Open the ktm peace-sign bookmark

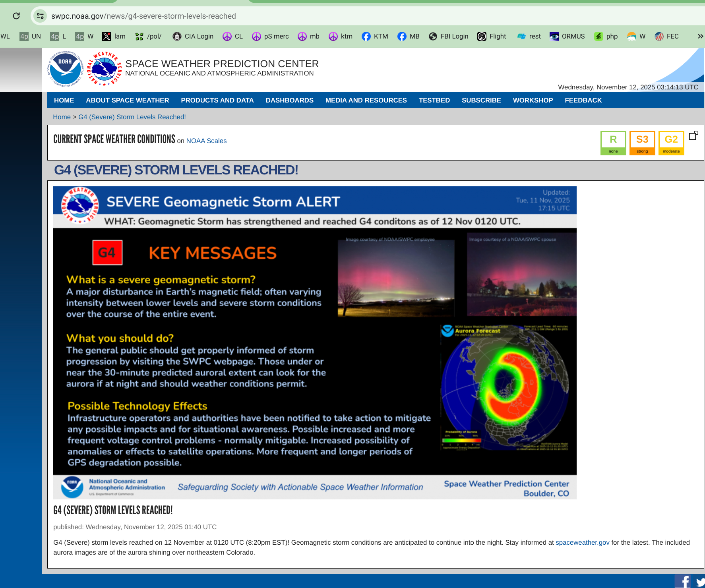[x=341, y=37]
